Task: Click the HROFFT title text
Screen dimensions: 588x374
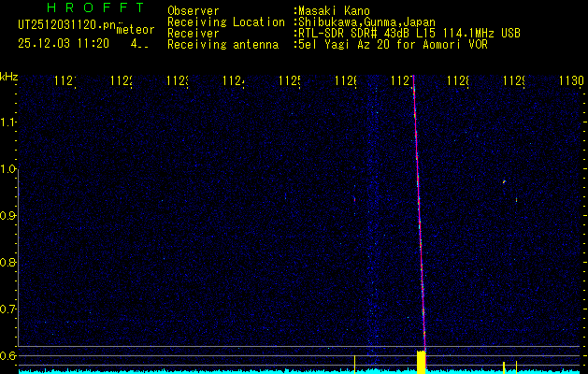Action: point(96,7)
